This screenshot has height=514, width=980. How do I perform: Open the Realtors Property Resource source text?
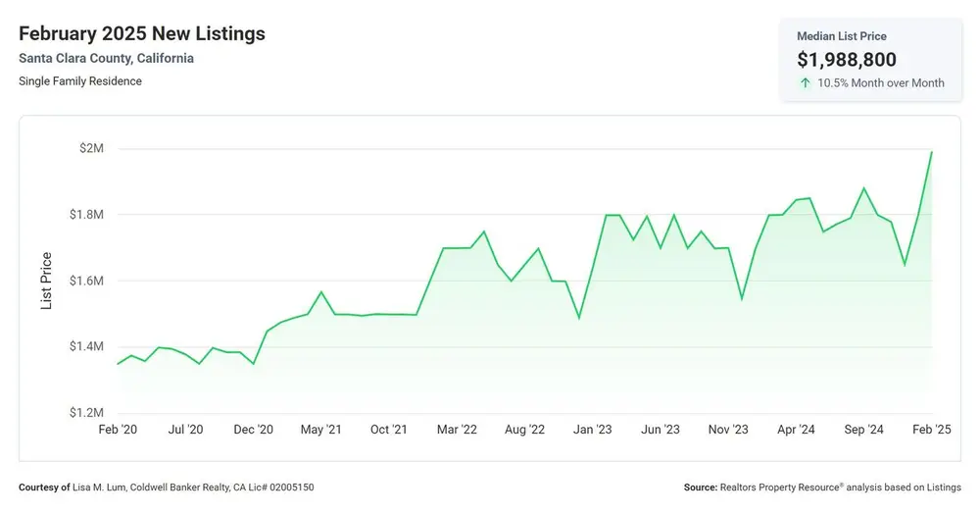pos(822,488)
